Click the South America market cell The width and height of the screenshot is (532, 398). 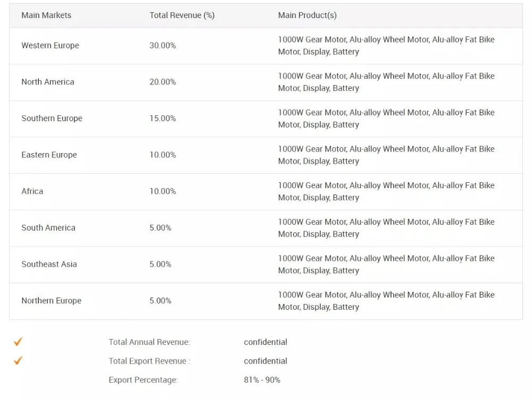click(x=48, y=228)
